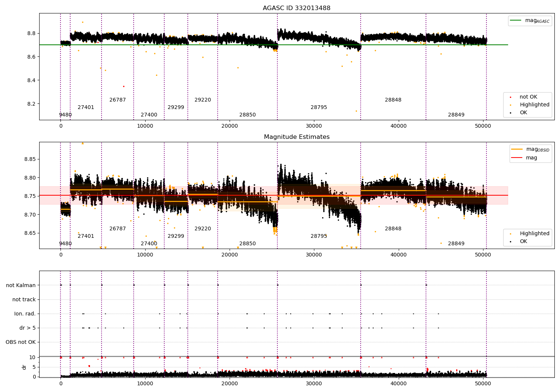The image size is (560, 392).
Task: Click OBSID label 28848 in middle plot
Action: tap(393, 229)
